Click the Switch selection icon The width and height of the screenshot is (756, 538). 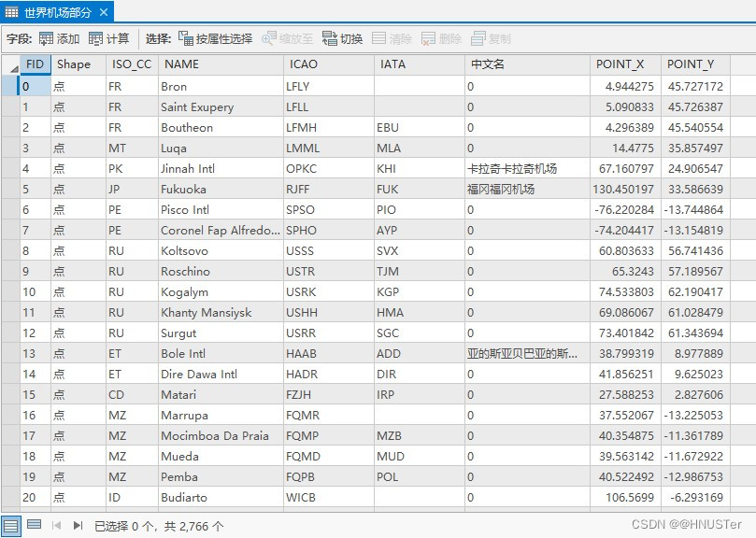click(x=330, y=38)
